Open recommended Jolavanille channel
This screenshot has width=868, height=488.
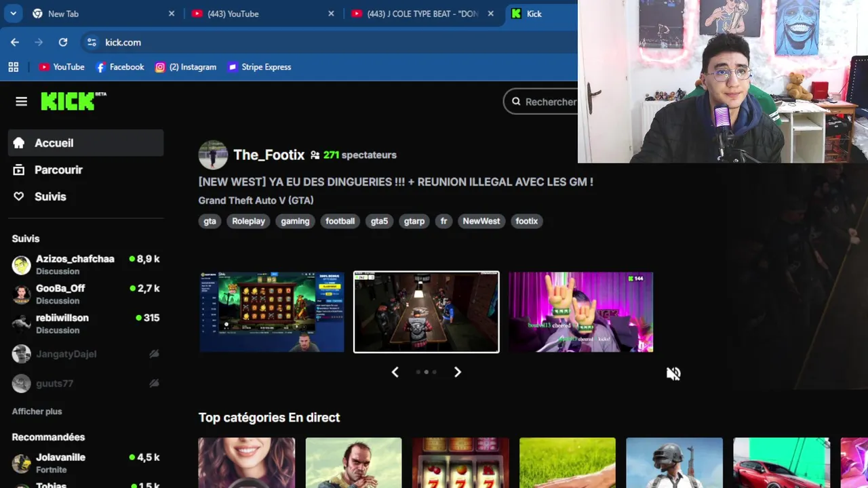pyautogui.click(x=85, y=463)
